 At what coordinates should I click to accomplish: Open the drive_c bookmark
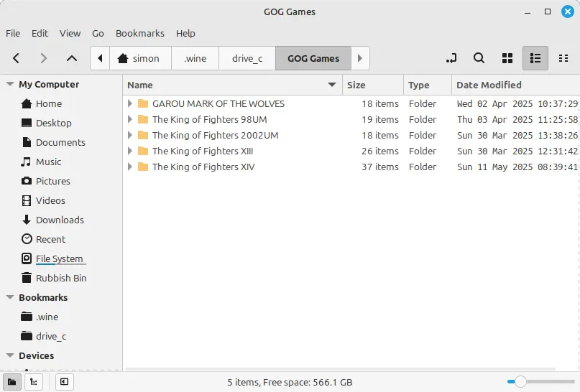tap(51, 336)
